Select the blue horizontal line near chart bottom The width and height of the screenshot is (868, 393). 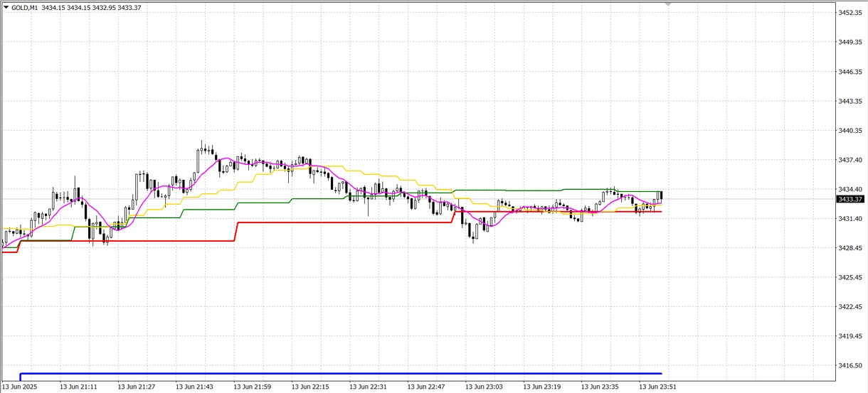point(342,373)
